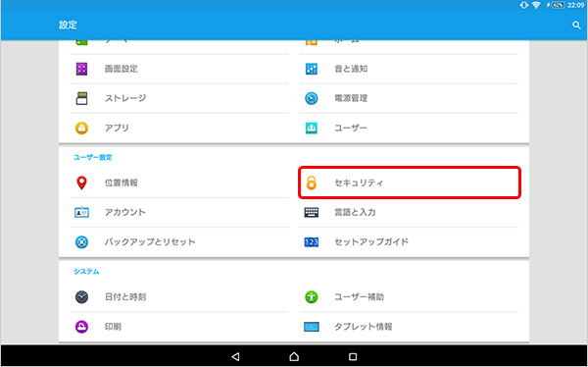Choose ユーザー補助 accessibility entry
588x367 pixels.
coord(409,297)
